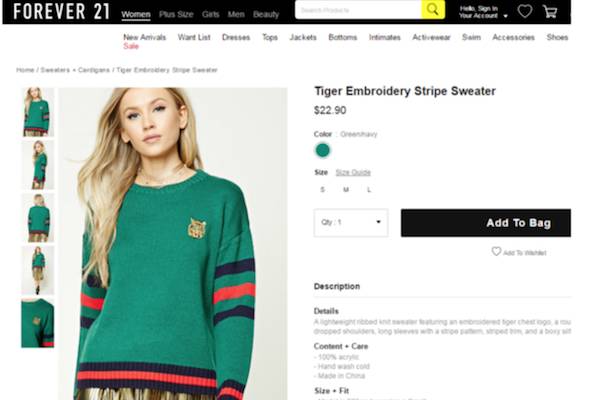Navigate to Sweaters in the breadcrumb
This screenshot has height=400, width=600.
coord(55,70)
